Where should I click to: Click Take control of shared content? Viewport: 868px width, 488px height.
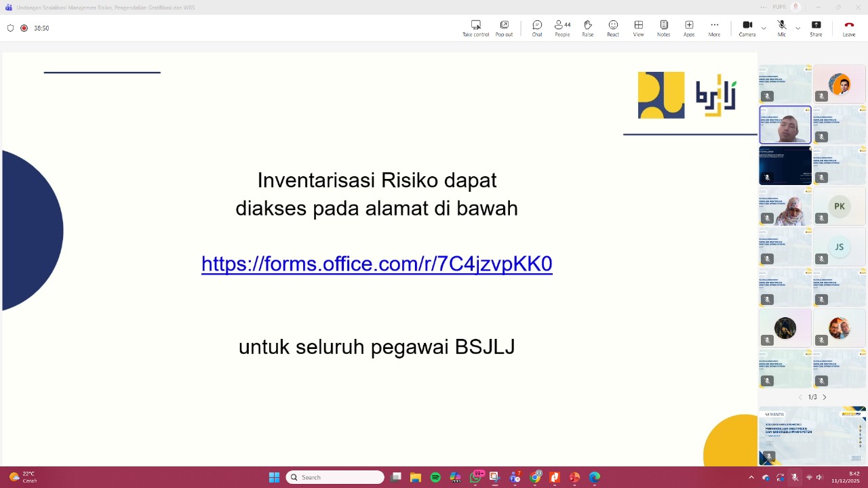pyautogui.click(x=475, y=28)
